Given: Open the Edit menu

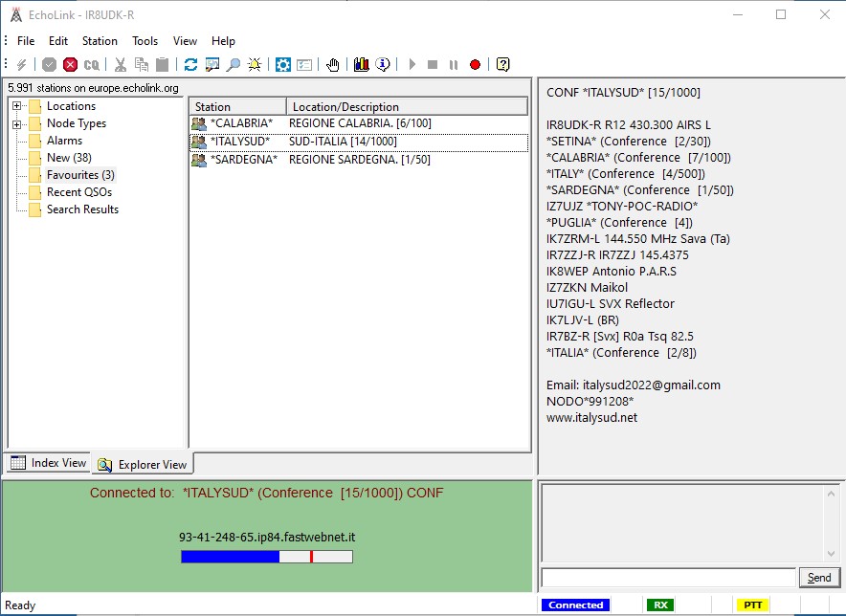Looking at the screenshot, I should click(x=58, y=41).
